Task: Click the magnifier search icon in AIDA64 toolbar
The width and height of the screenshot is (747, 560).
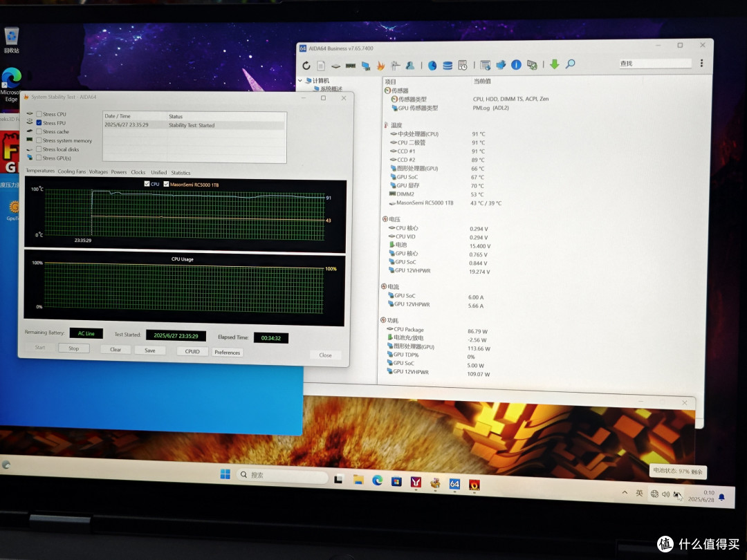Action: coord(570,64)
